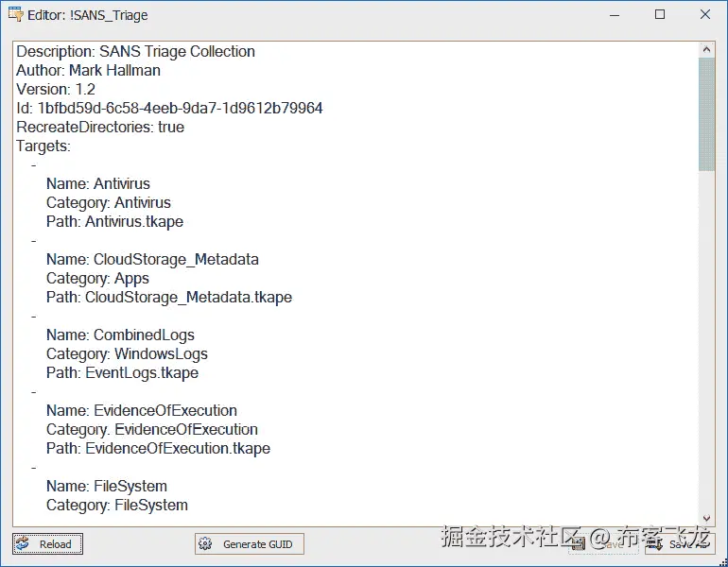Place cursor on 'Version: 1.2' line
The width and height of the screenshot is (728, 567).
click(56, 89)
